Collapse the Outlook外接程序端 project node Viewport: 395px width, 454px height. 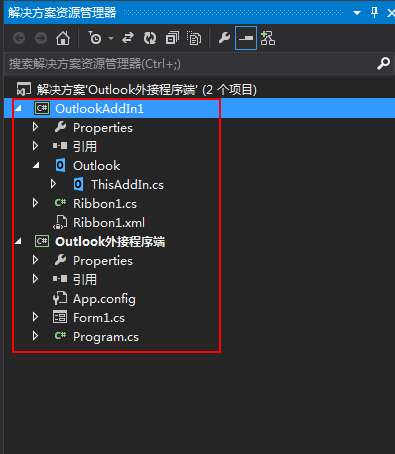[18, 241]
